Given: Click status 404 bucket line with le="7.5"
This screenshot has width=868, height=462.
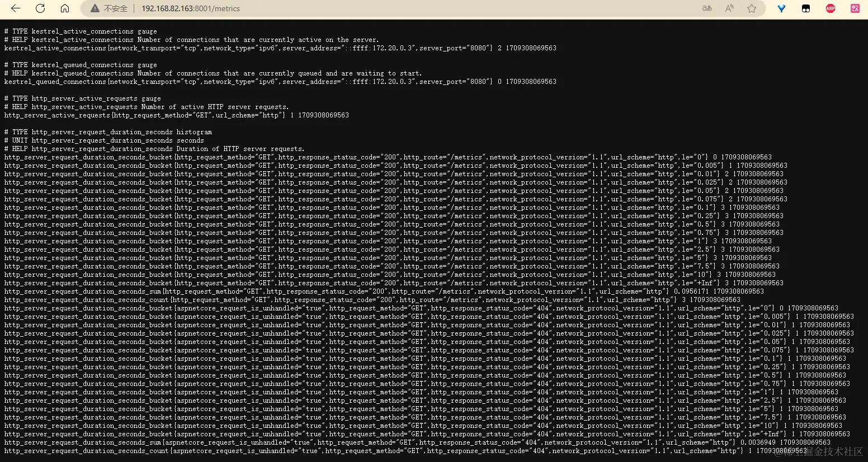Looking at the screenshot, I should pyautogui.click(x=425, y=417).
